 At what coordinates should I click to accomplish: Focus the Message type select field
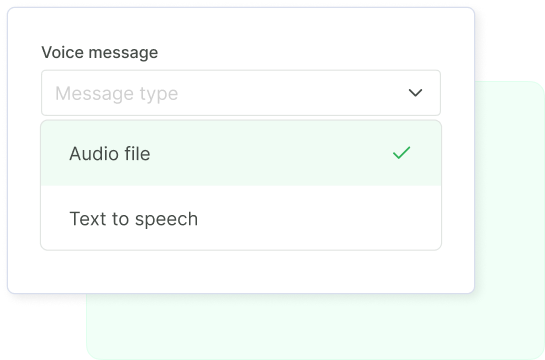(241, 93)
